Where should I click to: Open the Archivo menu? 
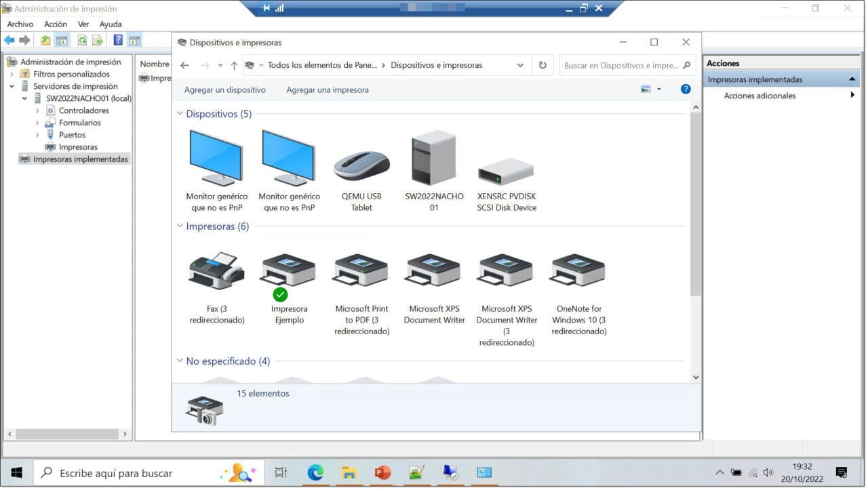[x=20, y=24]
